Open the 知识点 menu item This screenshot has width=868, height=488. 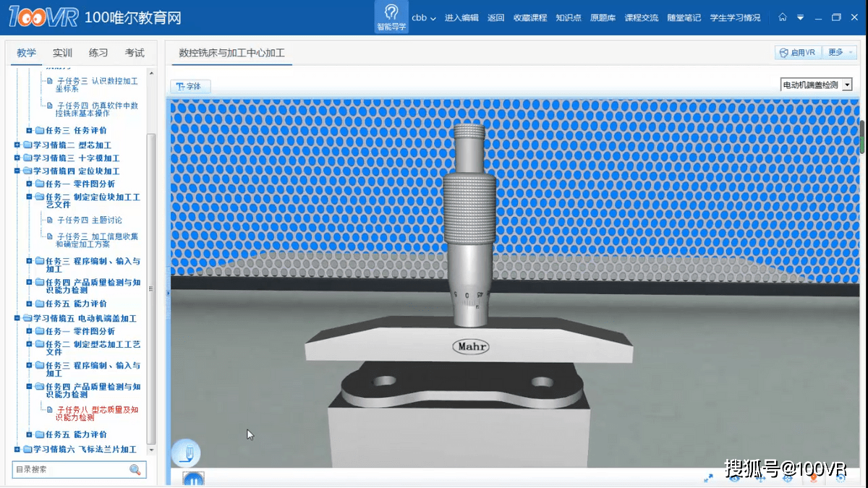coord(568,18)
